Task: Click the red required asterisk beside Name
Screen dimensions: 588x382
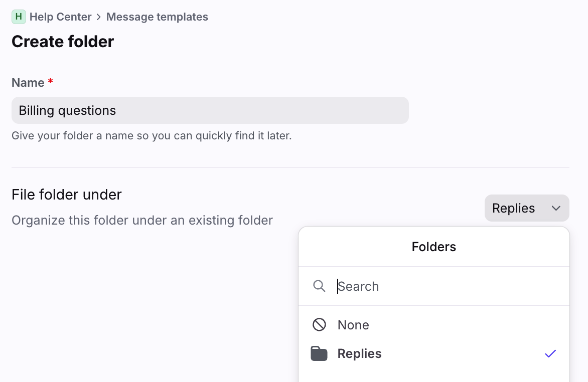Action: point(50,83)
